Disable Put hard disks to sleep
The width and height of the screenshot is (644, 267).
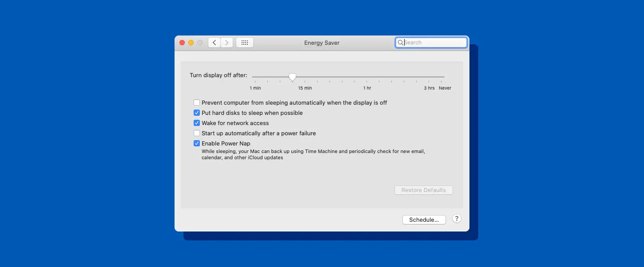coord(197,113)
